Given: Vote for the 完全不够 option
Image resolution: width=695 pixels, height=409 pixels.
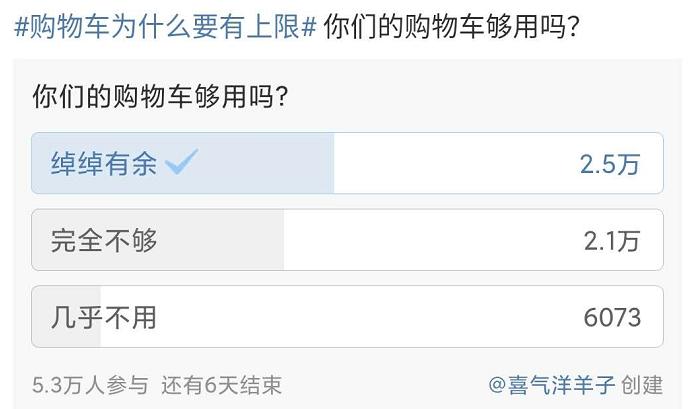Looking at the screenshot, I should tap(347, 240).
